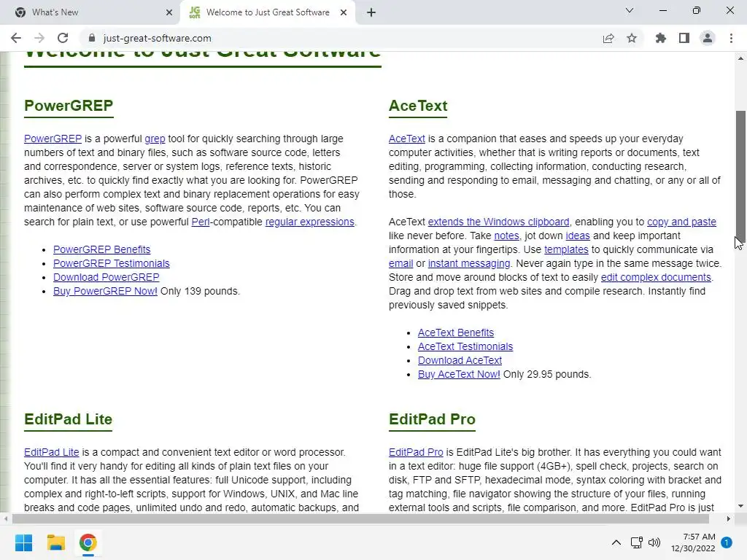
Task: Open the edit complex documents link
Action: (x=656, y=277)
